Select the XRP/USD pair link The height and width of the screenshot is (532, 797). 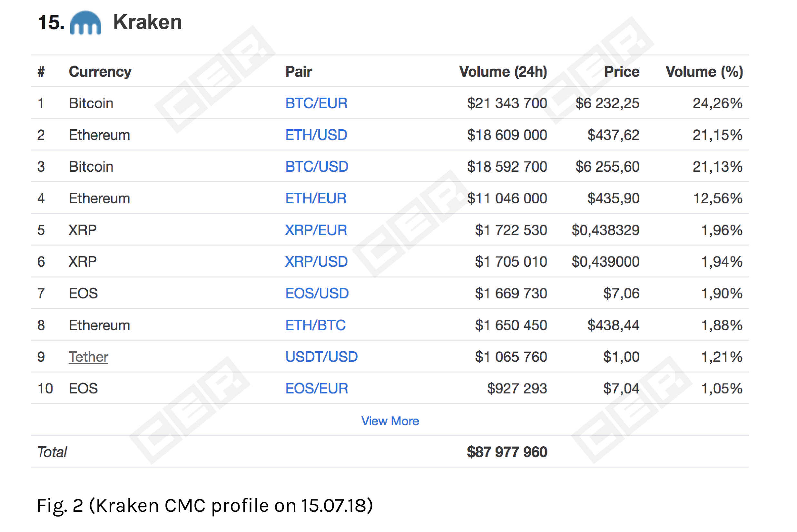316,262
